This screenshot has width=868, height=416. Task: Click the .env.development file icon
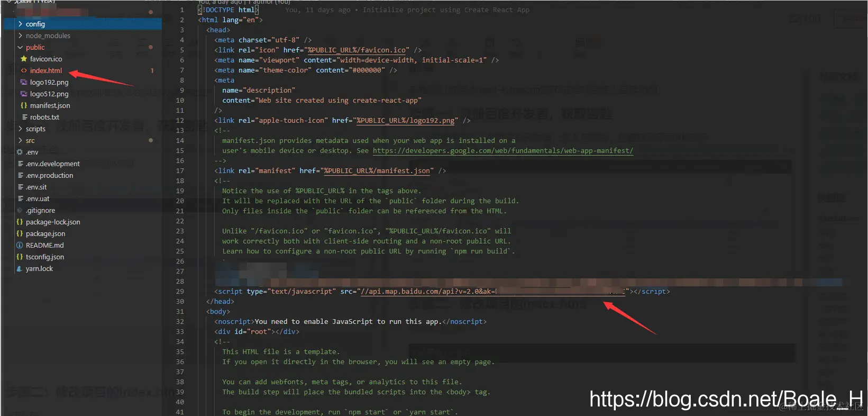pos(20,164)
